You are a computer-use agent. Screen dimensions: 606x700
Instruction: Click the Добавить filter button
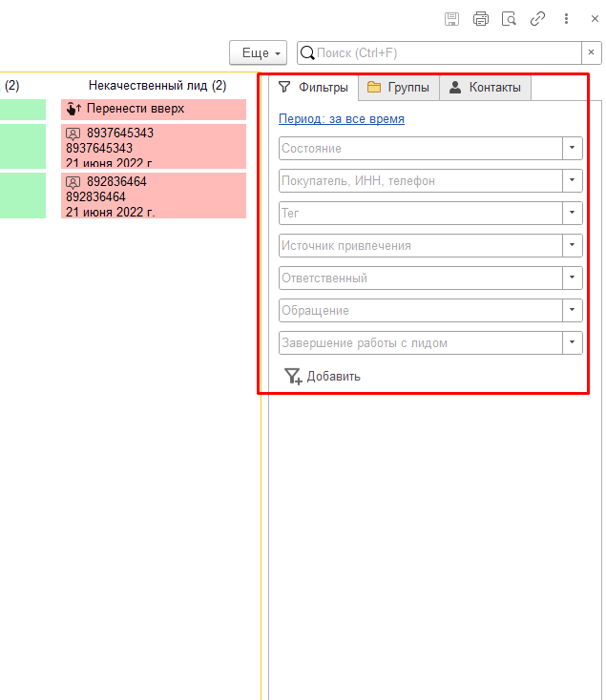323,377
